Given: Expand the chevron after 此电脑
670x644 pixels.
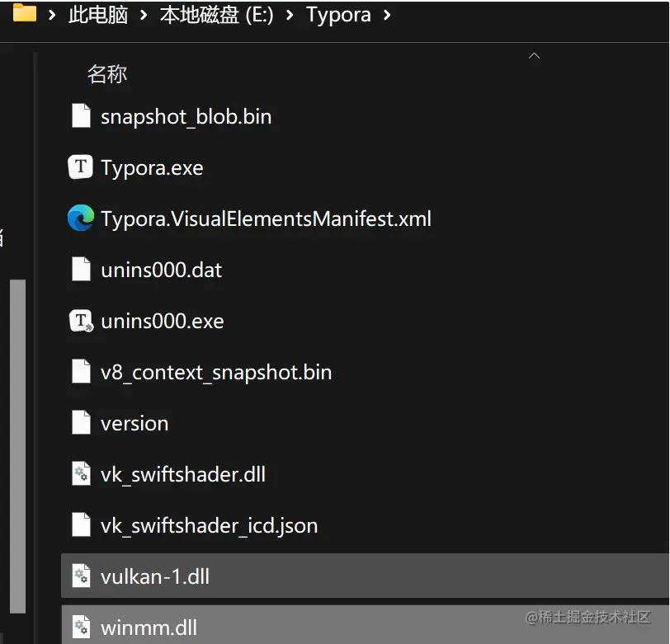Looking at the screenshot, I should click(x=144, y=16).
